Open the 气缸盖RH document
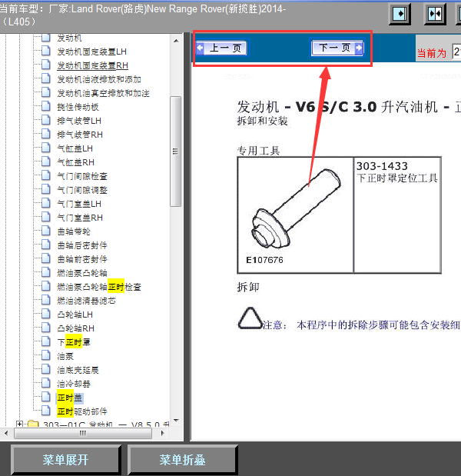 coord(75,162)
